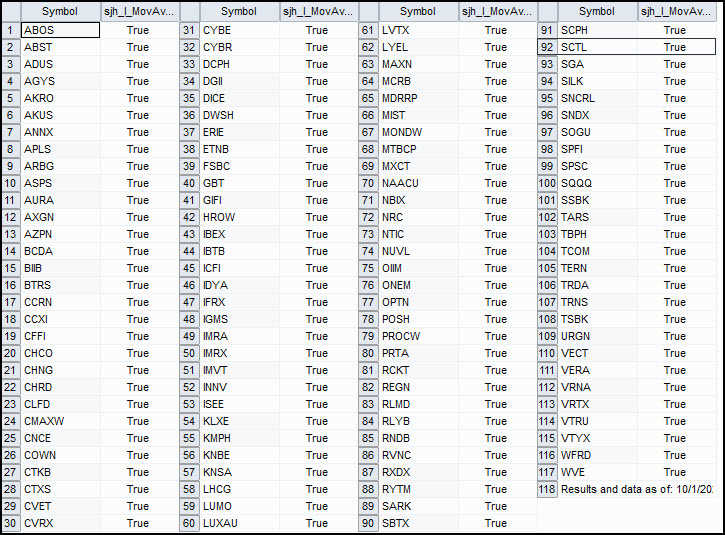Click the DICE symbol cell
725x535 pixels.
point(240,98)
